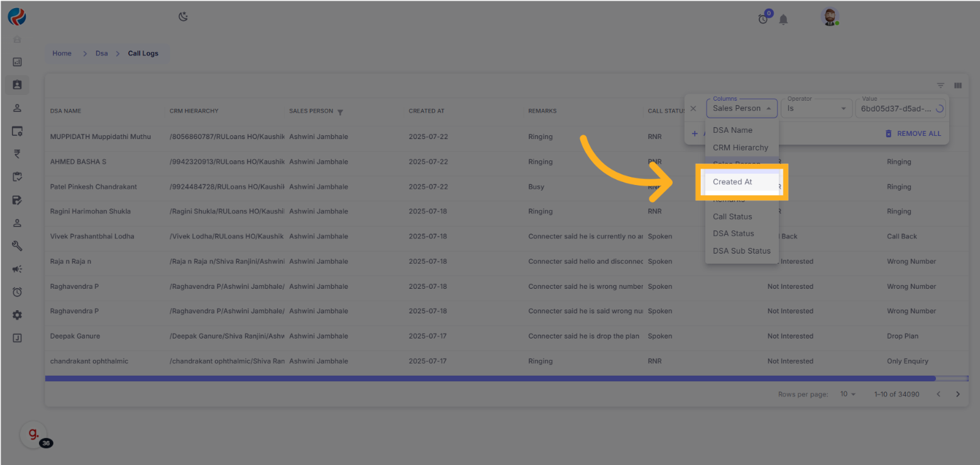Go to Home breadcrumb link
980x465 pixels.
point(62,53)
